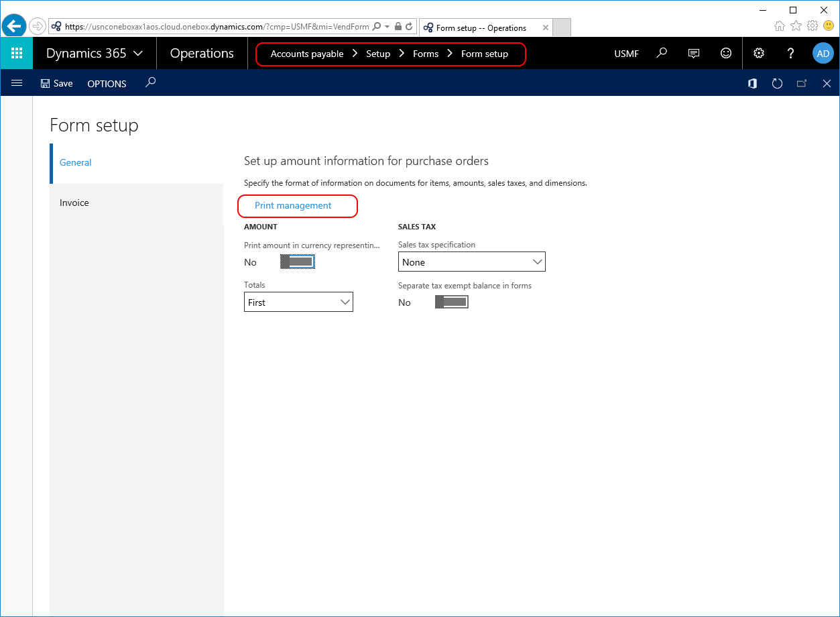The height and width of the screenshot is (617, 840).
Task: Select the General tab
Action: [x=137, y=163]
